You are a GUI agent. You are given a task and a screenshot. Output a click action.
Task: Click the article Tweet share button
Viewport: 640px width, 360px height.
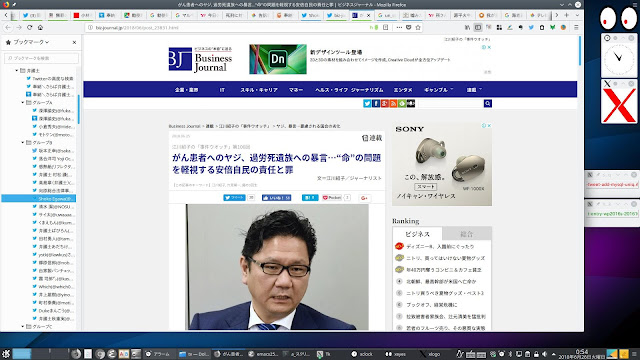pos(234,198)
